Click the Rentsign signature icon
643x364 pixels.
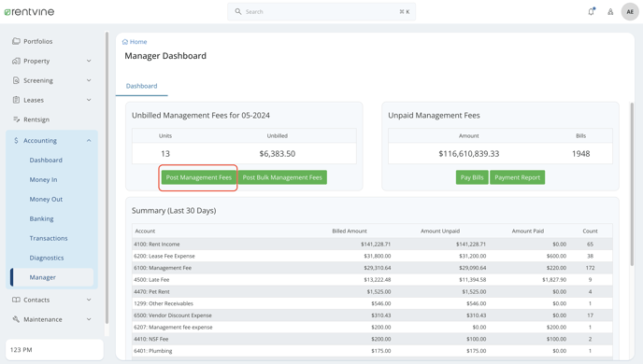pos(16,119)
